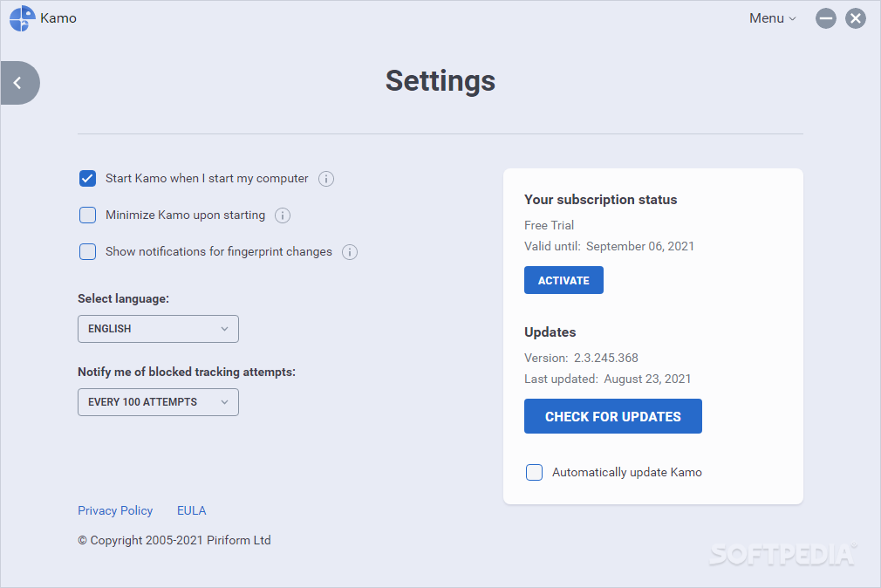Uncheck Start Kamo when I start my computer
This screenshot has width=881, height=588.
point(87,179)
